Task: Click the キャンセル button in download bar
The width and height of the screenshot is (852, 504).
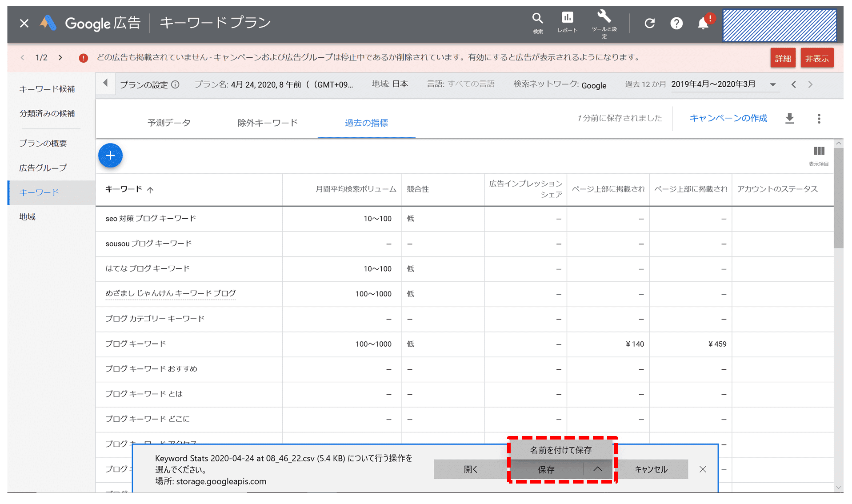Action: 651,469
